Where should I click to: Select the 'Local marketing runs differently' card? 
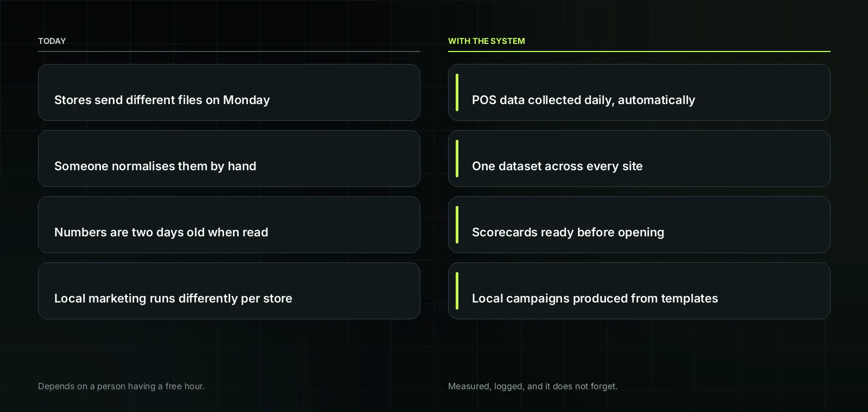229,291
